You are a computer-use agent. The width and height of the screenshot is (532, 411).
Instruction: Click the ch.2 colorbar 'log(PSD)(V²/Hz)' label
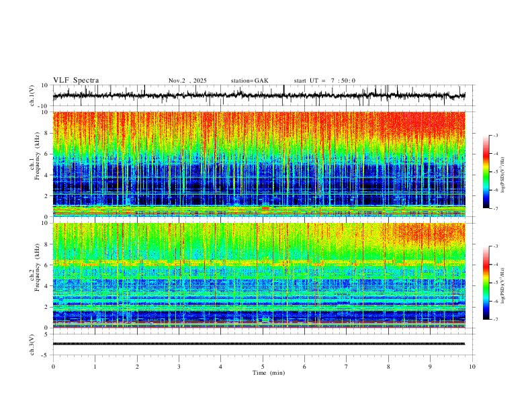tap(502, 286)
